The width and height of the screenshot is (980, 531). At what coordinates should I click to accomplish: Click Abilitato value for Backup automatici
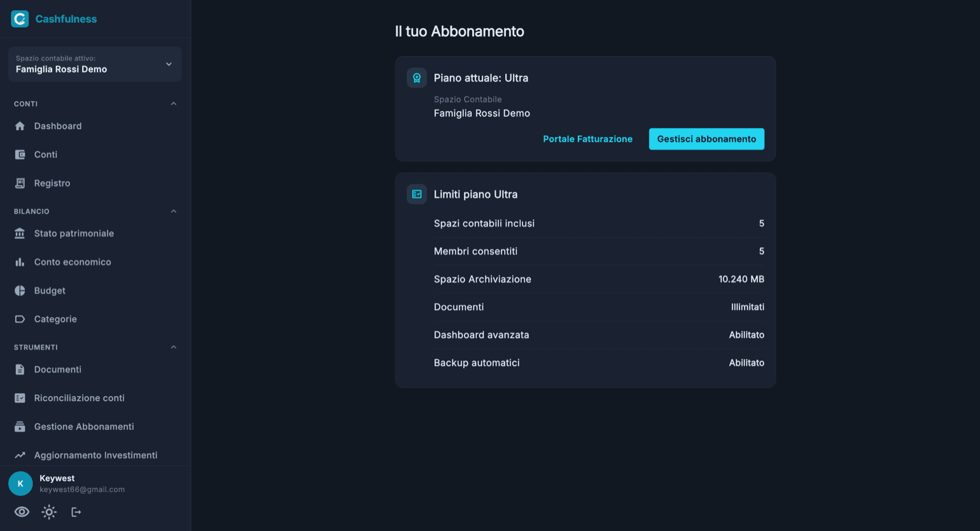point(746,363)
